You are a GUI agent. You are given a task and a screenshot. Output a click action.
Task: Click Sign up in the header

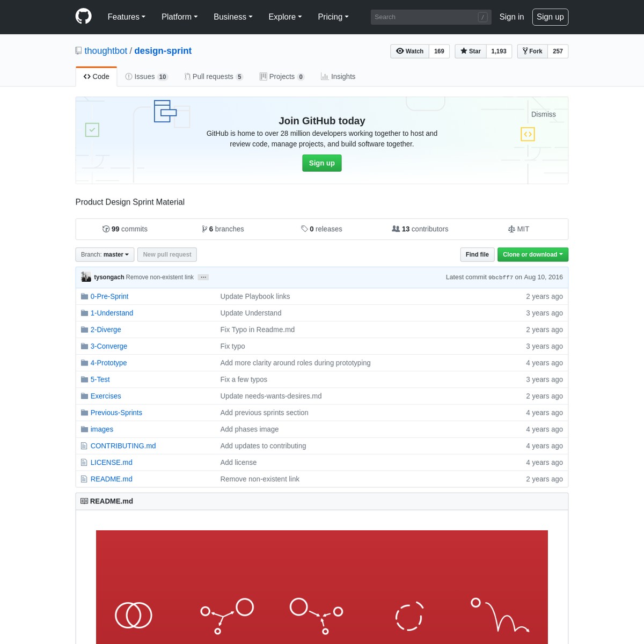point(550,17)
